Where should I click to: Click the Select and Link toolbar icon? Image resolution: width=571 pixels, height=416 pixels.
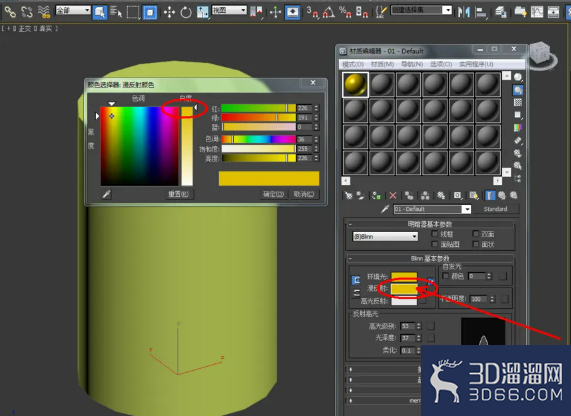coord(10,12)
